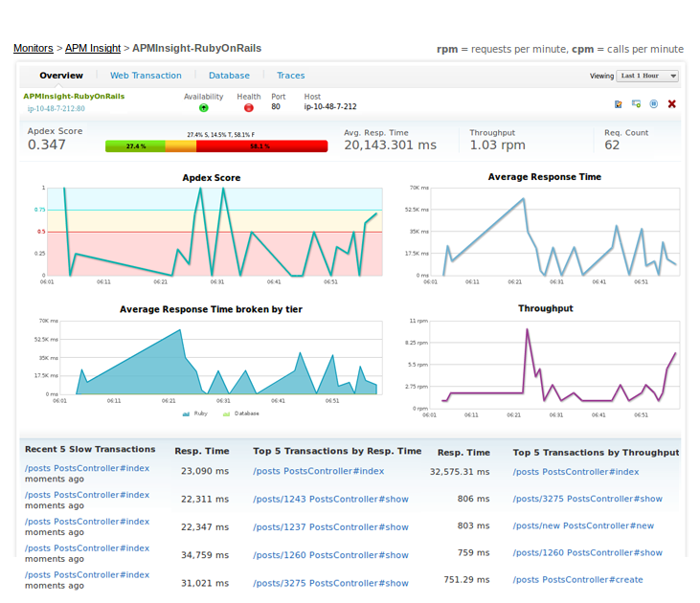700x603 pixels.
Task: Click the Apdex Score value 0.347
Action: click(46, 145)
